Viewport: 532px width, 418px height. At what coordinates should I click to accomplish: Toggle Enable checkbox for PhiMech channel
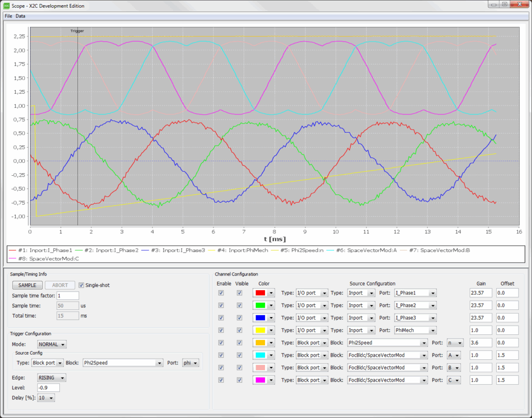click(221, 330)
